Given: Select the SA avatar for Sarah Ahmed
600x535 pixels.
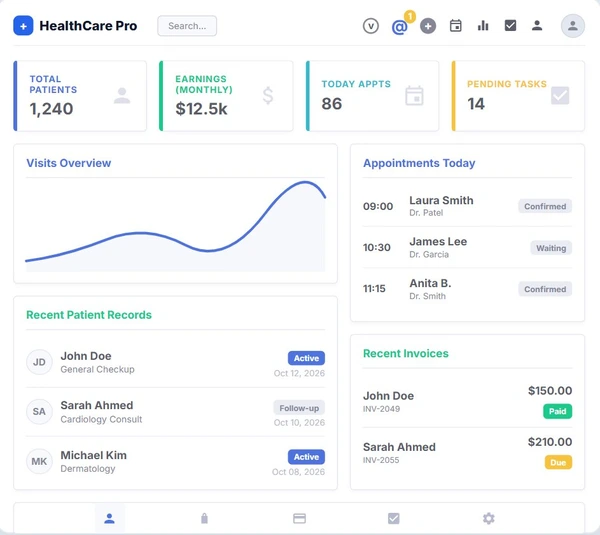Looking at the screenshot, I should click(39, 411).
